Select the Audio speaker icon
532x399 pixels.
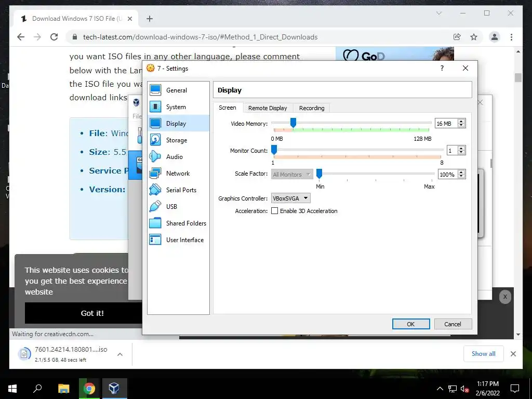pyautogui.click(x=155, y=156)
